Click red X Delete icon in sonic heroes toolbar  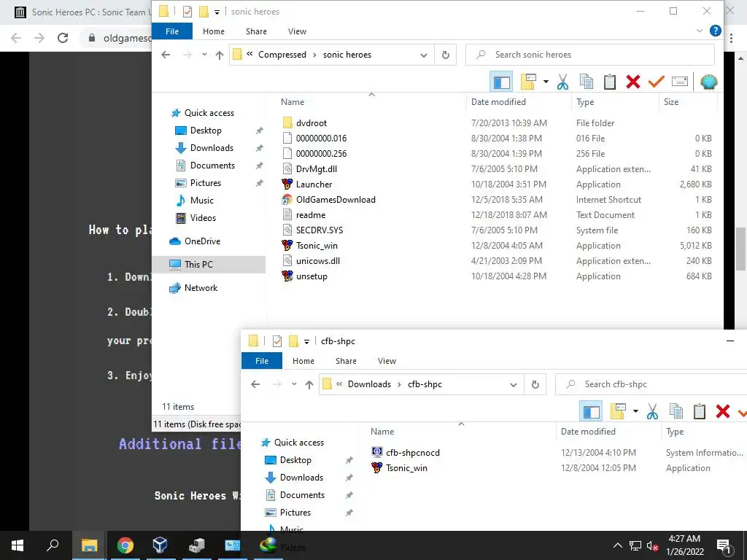coord(633,82)
